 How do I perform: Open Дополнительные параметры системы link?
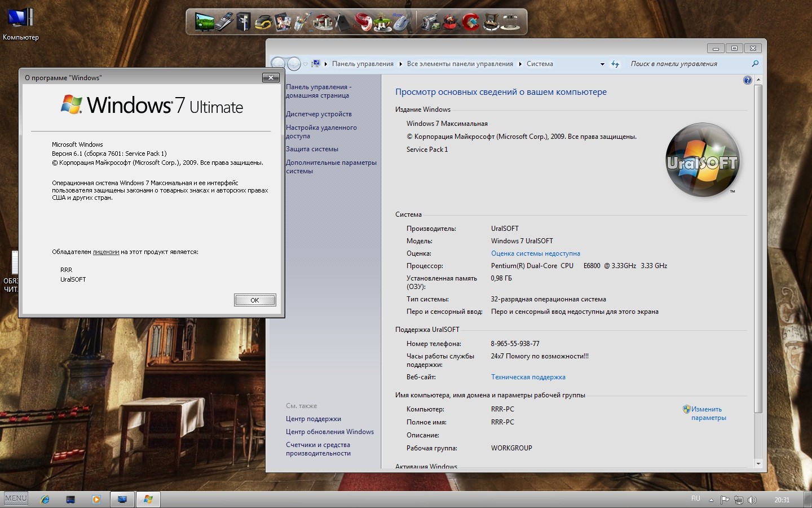point(331,167)
